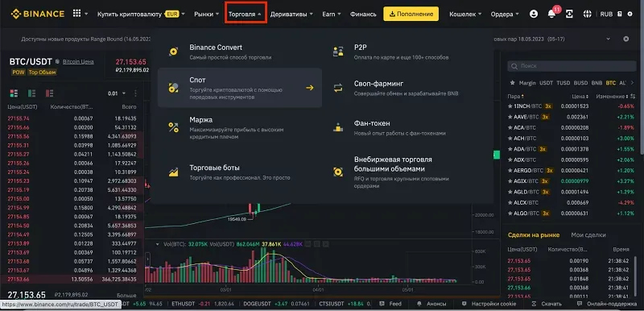
Task: Toggle favorite star for 1INCH/BTC
Action: point(510,106)
